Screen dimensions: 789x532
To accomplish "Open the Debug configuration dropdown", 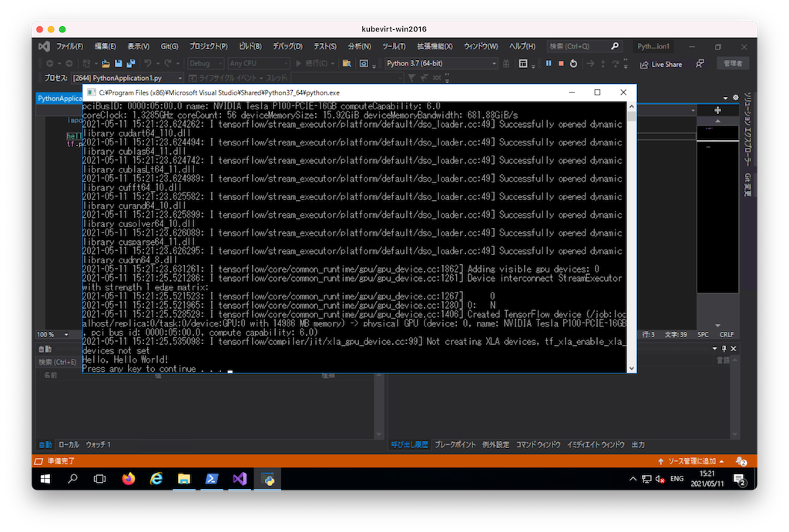I will pyautogui.click(x=205, y=63).
